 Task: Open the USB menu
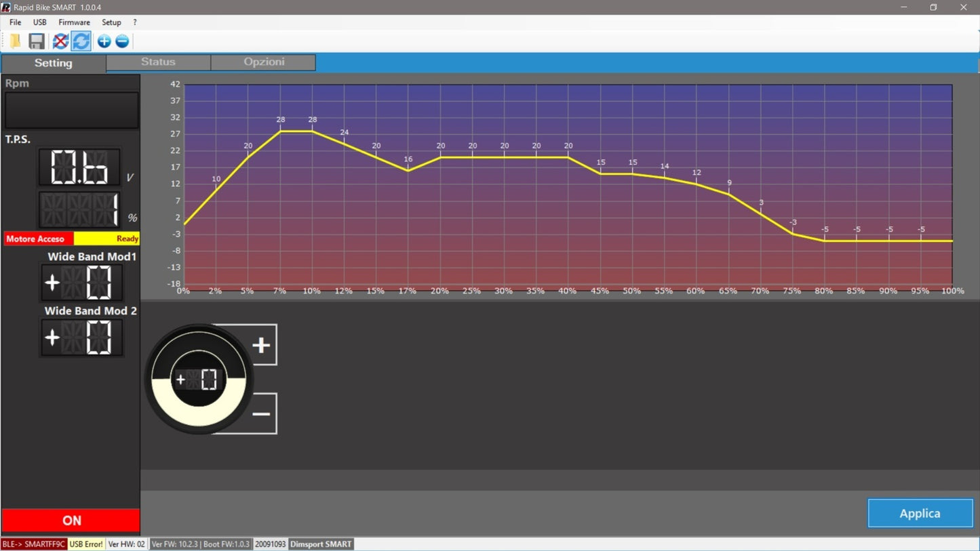point(40,22)
